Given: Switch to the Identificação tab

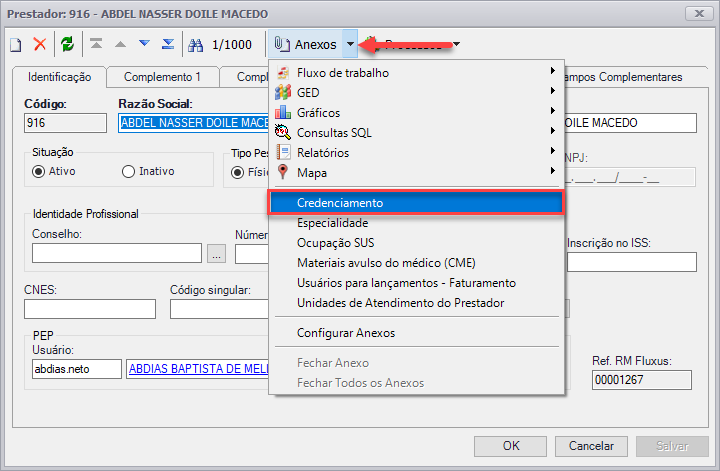Looking at the screenshot, I should pos(60,77).
